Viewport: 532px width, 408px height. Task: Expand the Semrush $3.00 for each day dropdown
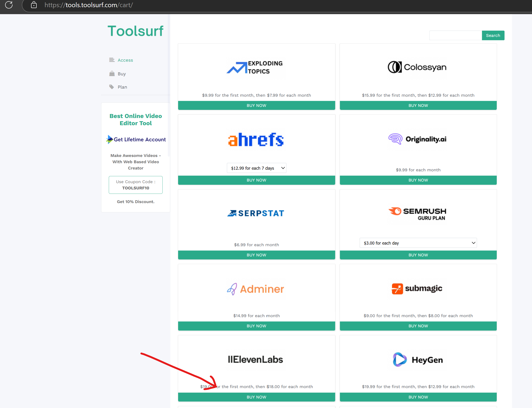point(418,243)
